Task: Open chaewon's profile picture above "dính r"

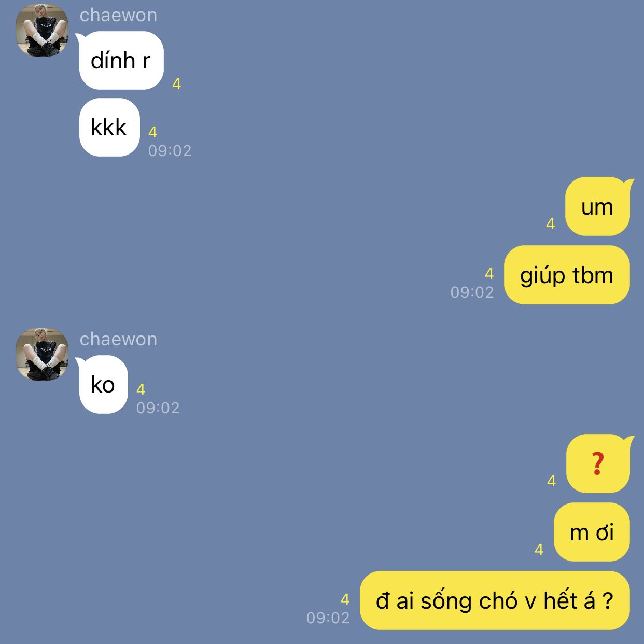Action: 42,30
